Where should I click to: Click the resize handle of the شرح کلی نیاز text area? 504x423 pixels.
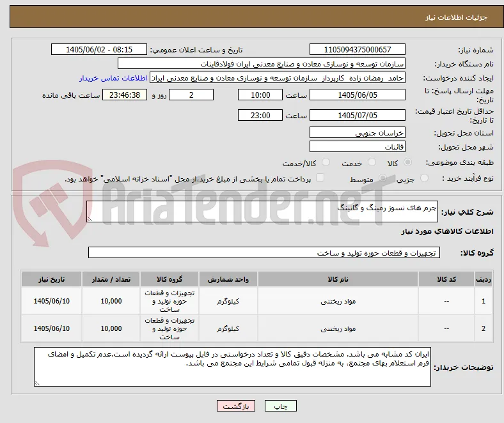pos(90,219)
